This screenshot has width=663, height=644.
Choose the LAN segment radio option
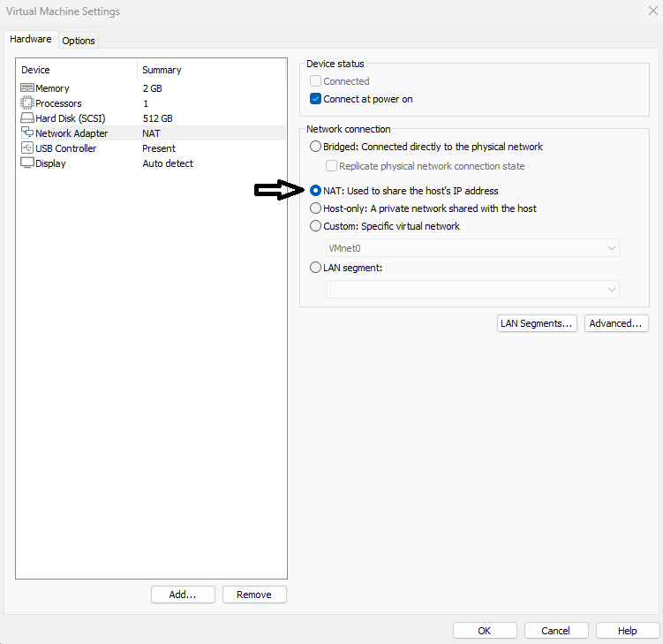click(315, 268)
